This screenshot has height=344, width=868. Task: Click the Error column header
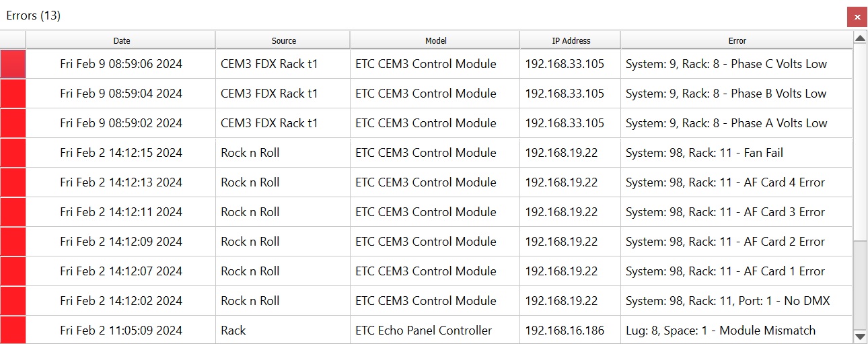(x=737, y=40)
